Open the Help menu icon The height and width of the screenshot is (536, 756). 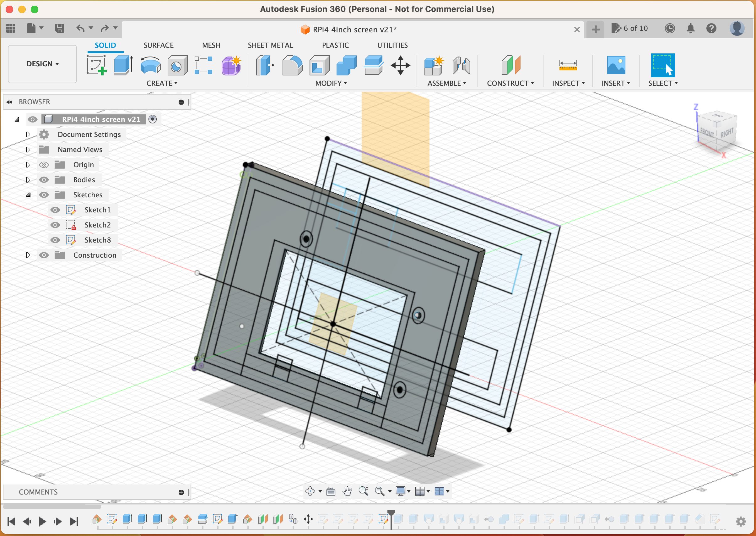[711, 28]
